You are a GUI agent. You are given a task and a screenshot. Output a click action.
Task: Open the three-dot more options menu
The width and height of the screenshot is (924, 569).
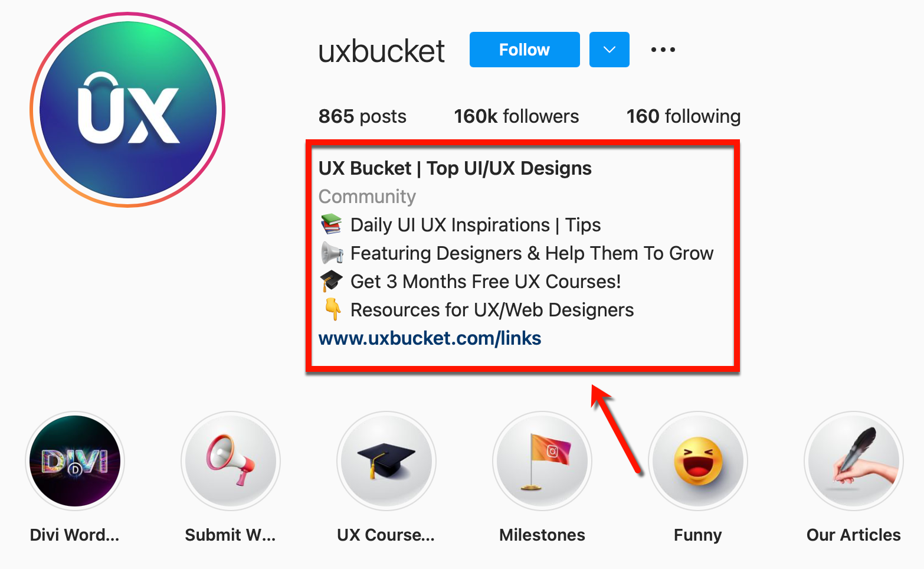point(663,50)
